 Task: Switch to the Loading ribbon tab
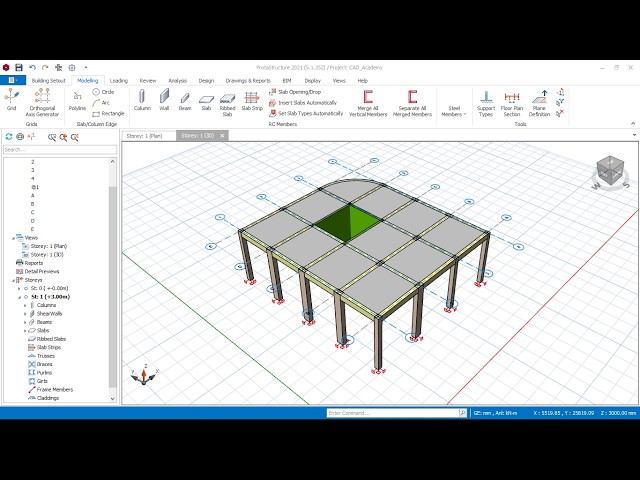[119, 81]
